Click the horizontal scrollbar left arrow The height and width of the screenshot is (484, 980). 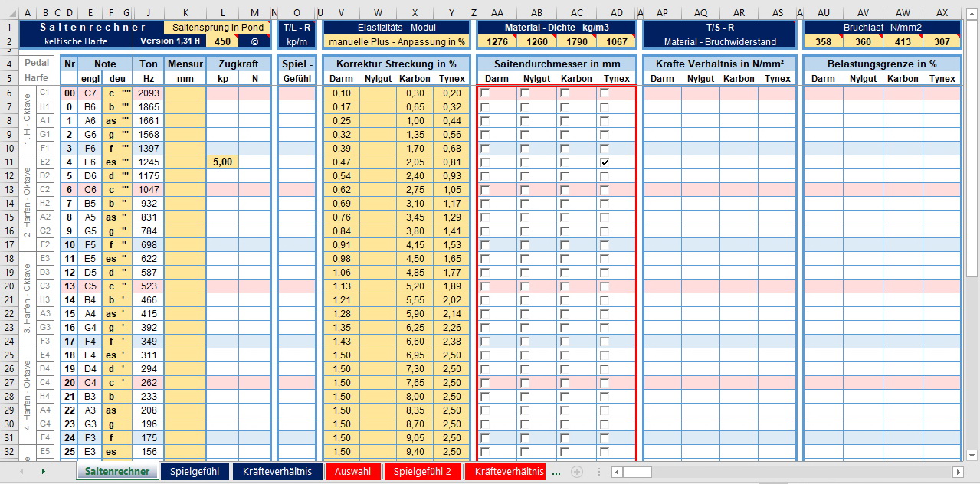[x=616, y=472]
